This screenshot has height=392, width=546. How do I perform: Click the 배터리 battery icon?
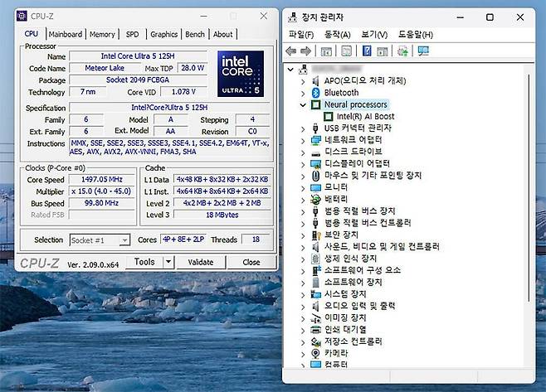(x=315, y=199)
